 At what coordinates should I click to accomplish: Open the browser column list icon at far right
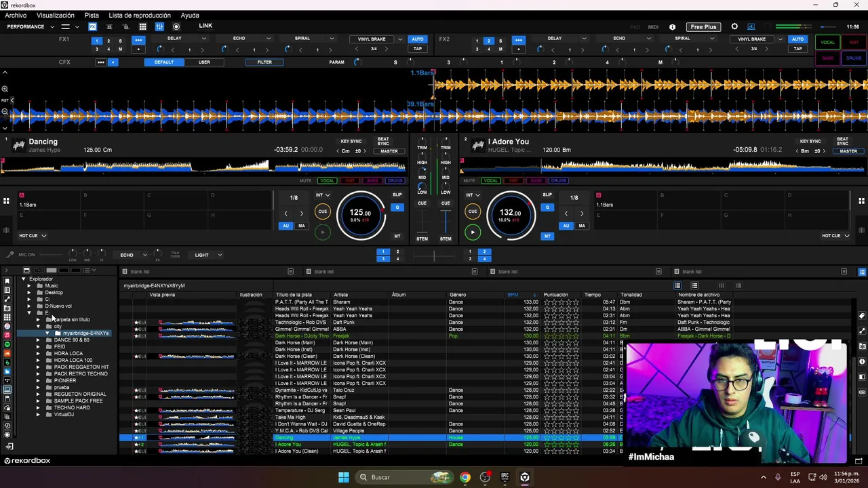[862, 272]
